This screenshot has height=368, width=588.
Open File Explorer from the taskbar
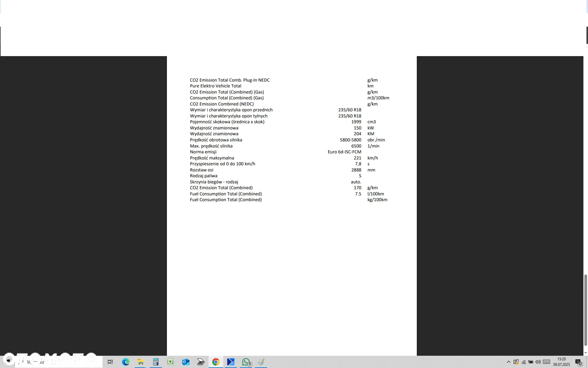tap(141, 362)
